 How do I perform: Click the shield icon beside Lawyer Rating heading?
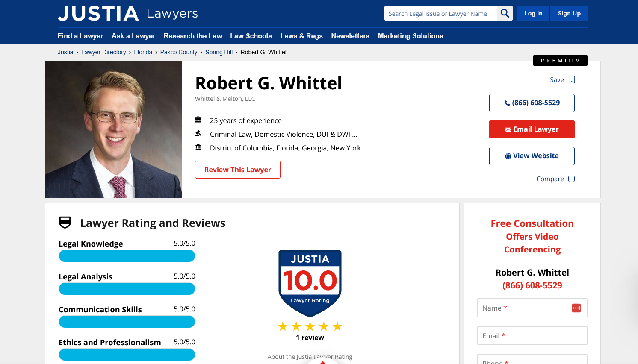tap(65, 223)
